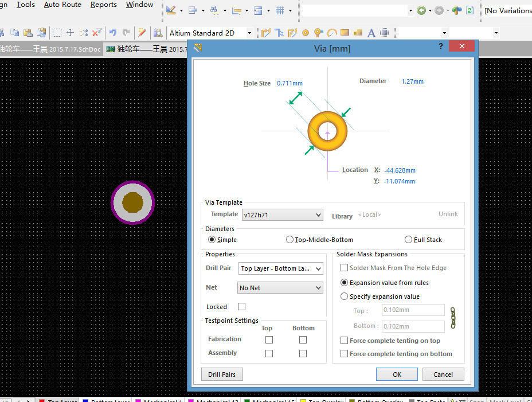
Task: Click the paste icon in the toolbar
Action: pos(28,33)
